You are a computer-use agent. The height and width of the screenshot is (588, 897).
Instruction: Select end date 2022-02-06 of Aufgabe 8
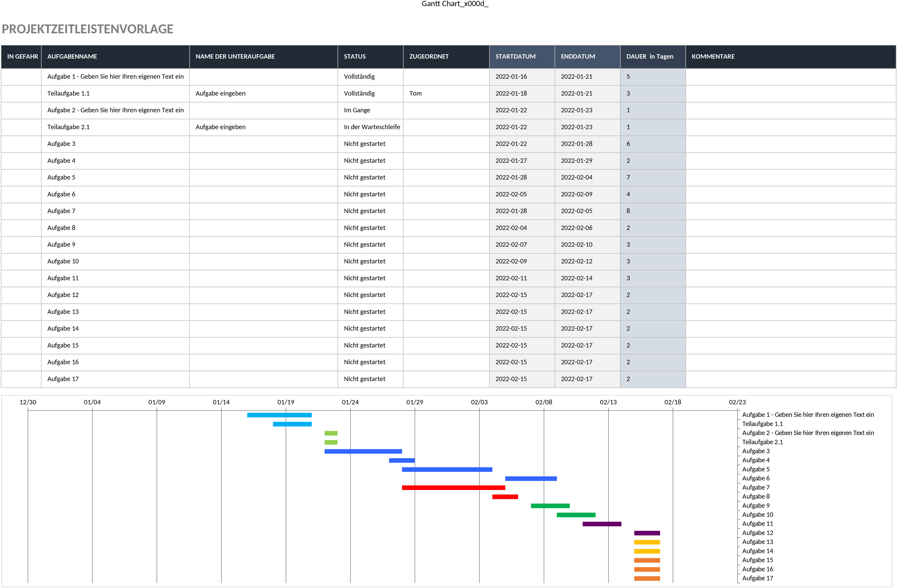click(588, 228)
